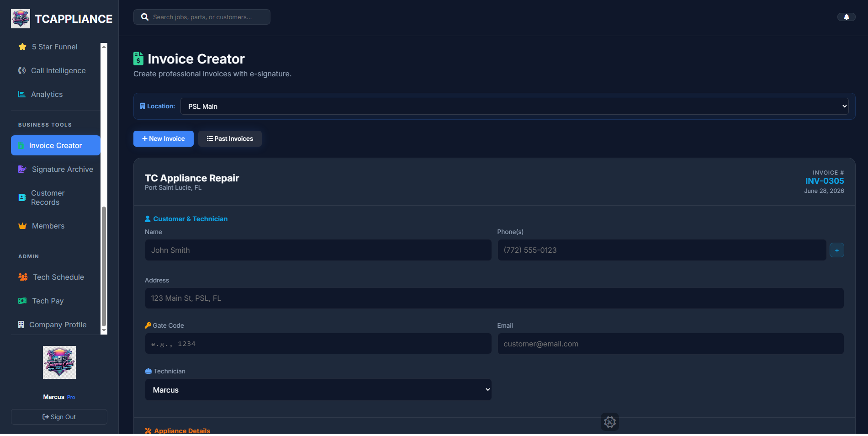The width and height of the screenshot is (868, 436).
Task: Click Port Saint Lucie, FL text
Action: [173, 188]
